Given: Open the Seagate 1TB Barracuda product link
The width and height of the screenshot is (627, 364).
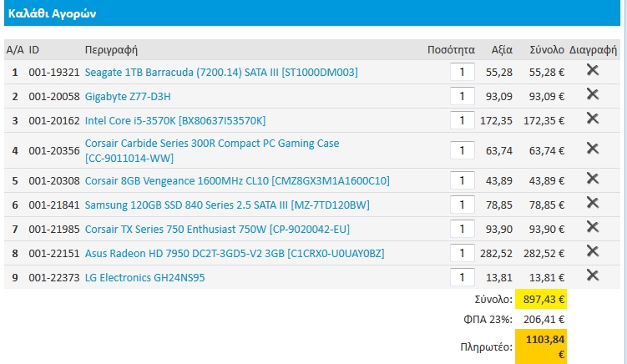Looking at the screenshot, I should click(221, 73).
